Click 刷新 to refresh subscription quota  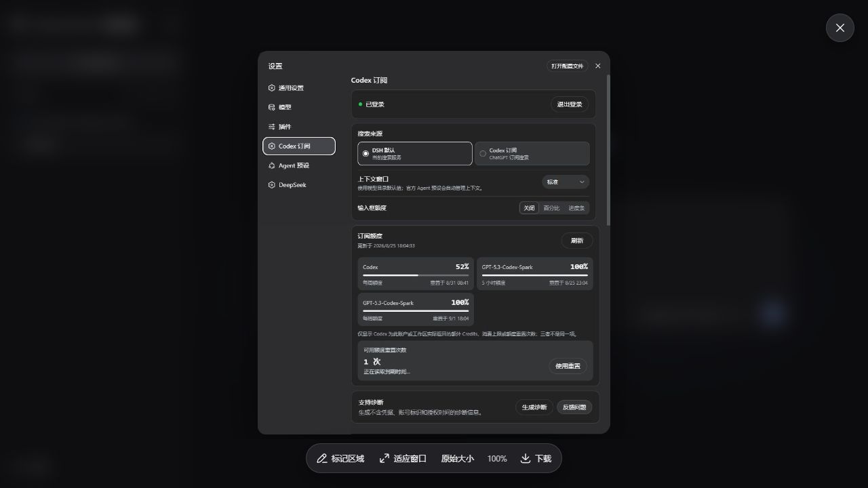[x=577, y=241]
